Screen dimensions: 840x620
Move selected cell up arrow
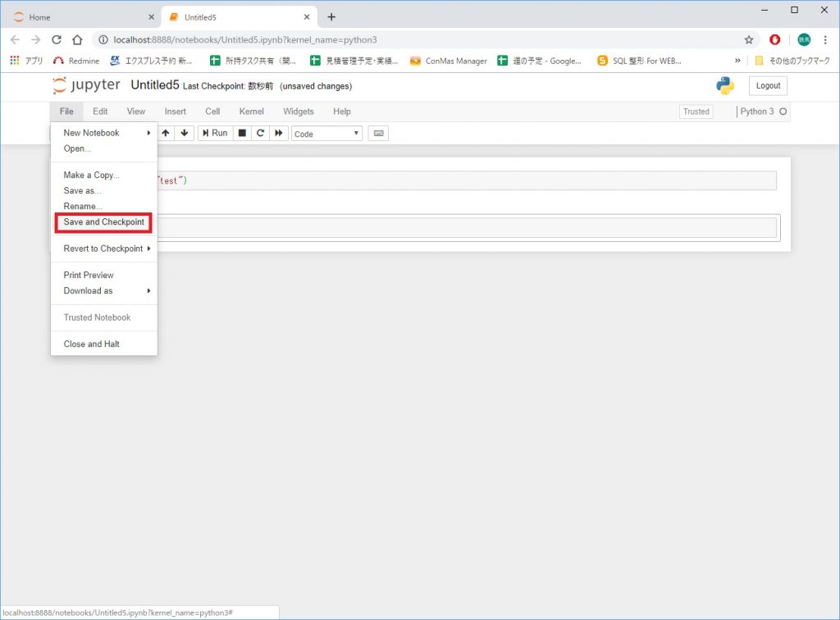[x=166, y=133]
